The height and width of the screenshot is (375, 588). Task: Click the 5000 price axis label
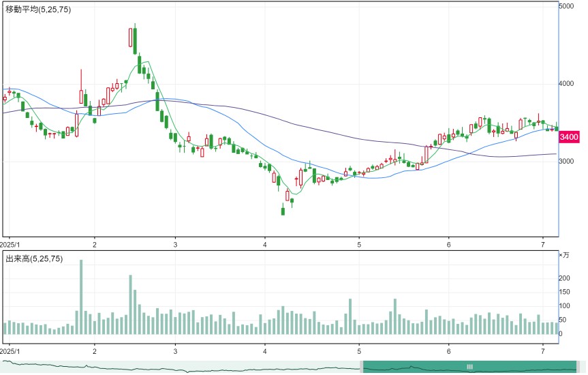click(x=566, y=6)
